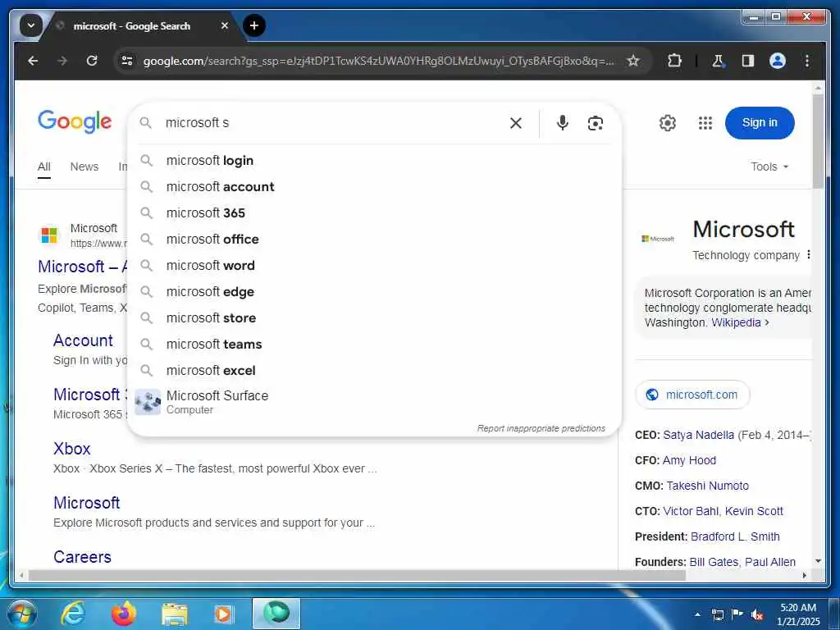The width and height of the screenshot is (840, 630).
Task: Toggle the browser side panel icon
Action: [748, 61]
